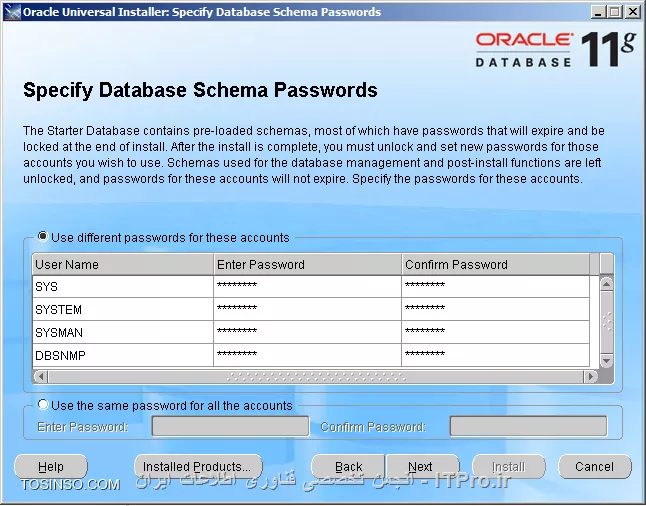
Task: Click the SYSMAN Confirm Password cell
Action: point(495,332)
